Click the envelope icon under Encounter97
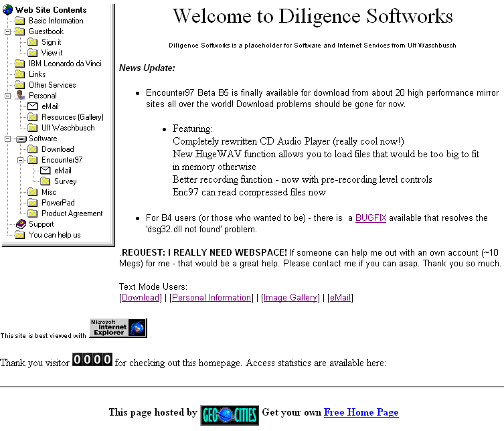Image resolution: width=504 pixels, height=431 pixels. [x=46, y=171]
